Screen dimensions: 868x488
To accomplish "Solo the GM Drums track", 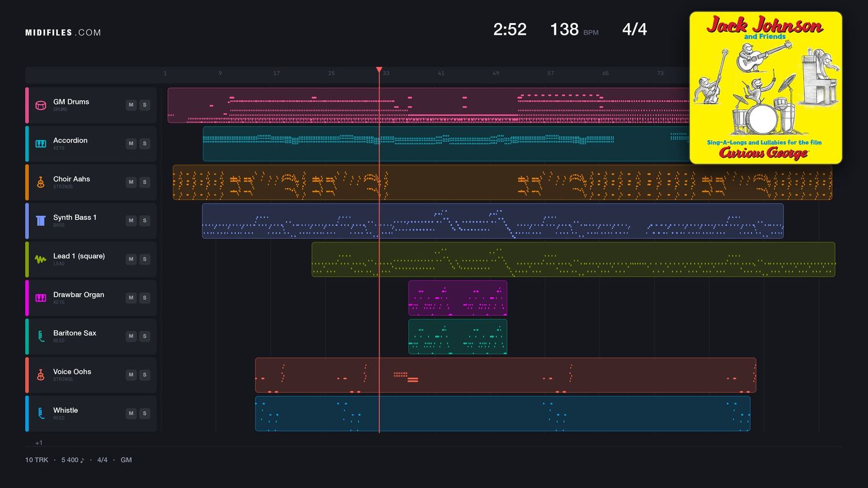I will tap(145, 105).
